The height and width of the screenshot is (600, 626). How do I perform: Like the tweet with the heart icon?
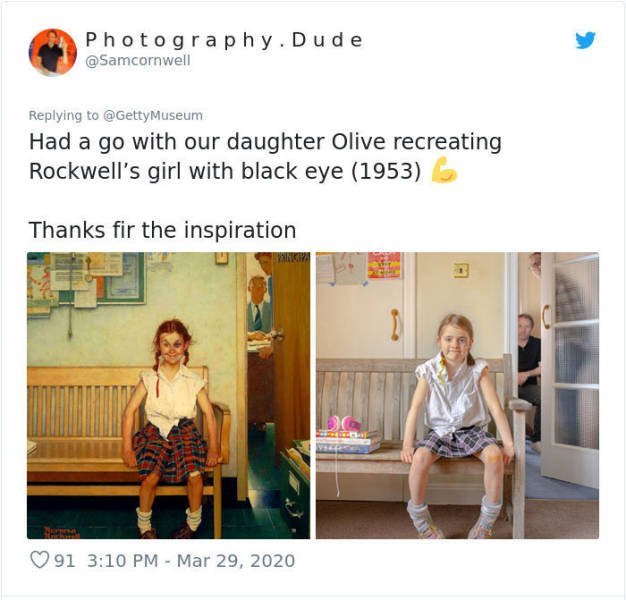coord(40,560)
